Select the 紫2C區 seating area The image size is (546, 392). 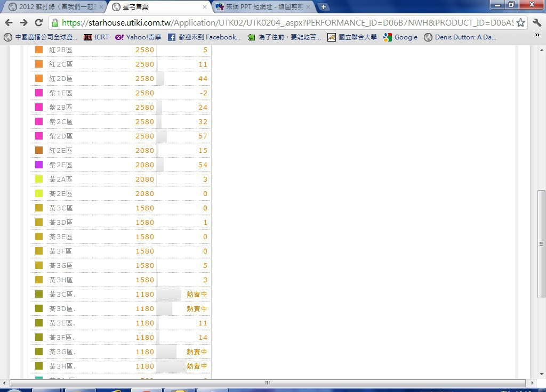pos(120,122)
